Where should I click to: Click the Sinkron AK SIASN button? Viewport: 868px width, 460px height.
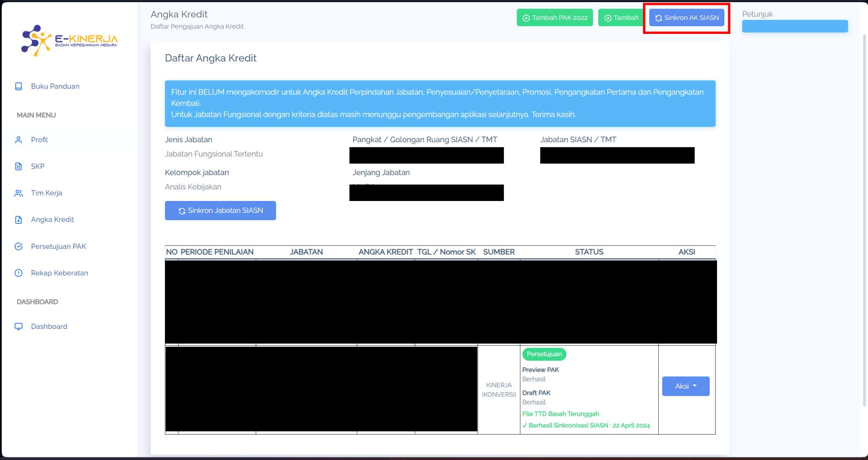click(x=687, y=18)
